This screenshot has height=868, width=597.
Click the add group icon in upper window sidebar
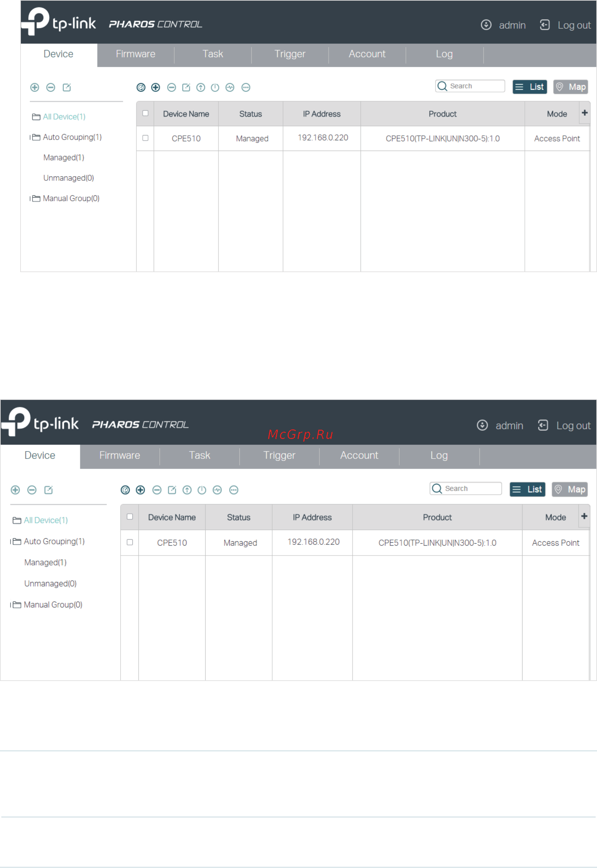tap(35, 87)
